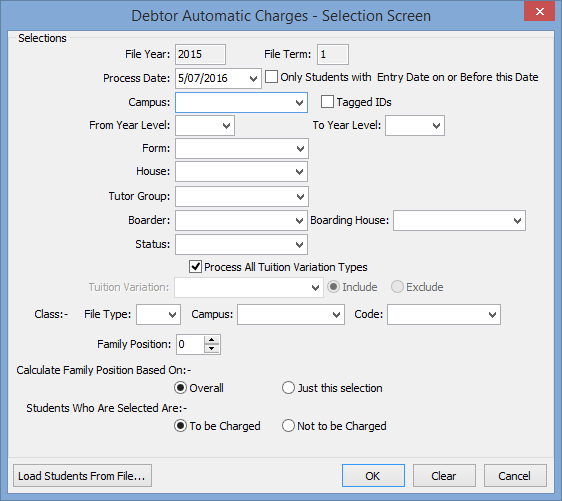
Task: Choose Not to be Charged option
Action: pos(288,426)
